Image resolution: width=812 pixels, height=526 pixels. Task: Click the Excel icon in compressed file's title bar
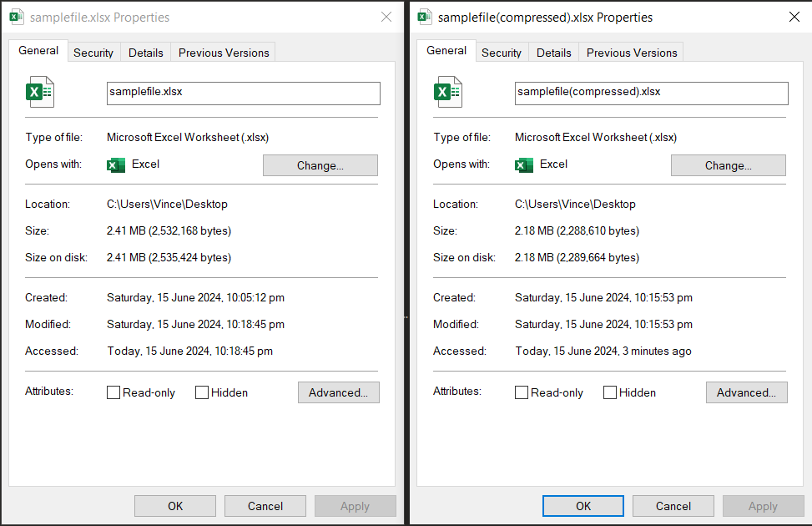(425, 17)
